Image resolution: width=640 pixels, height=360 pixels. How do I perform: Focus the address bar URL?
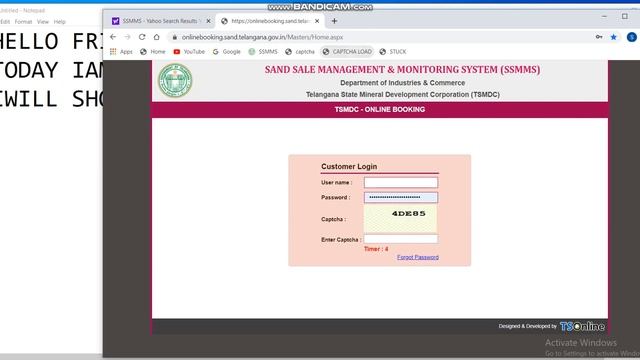tap(262, 37)
